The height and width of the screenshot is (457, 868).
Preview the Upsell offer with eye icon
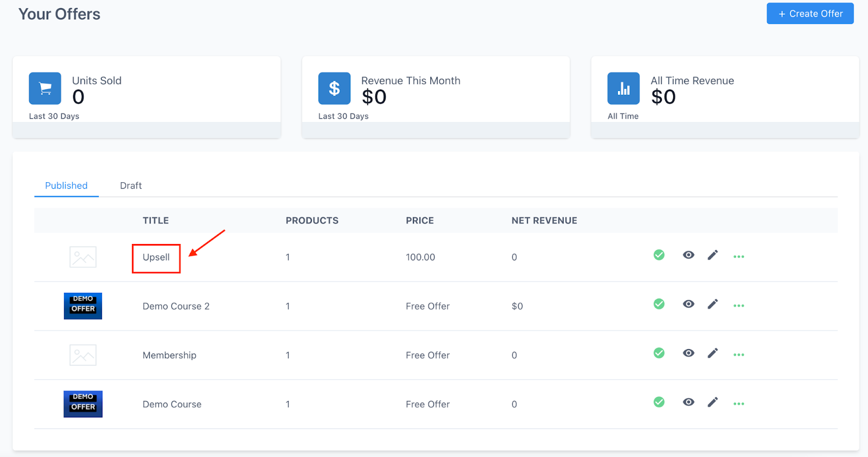point(688,255)
